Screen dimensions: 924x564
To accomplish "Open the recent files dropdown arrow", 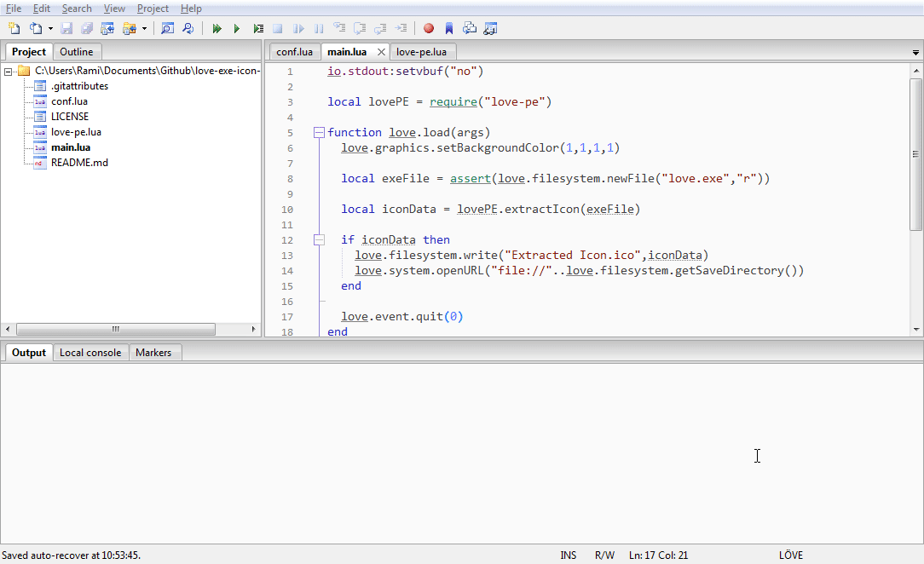I will click(x=50, y=29).
